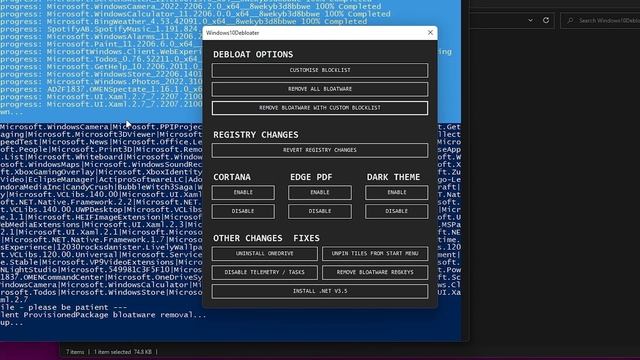Click Remove Bloatware Regkeys button

(x=375, y=272)
